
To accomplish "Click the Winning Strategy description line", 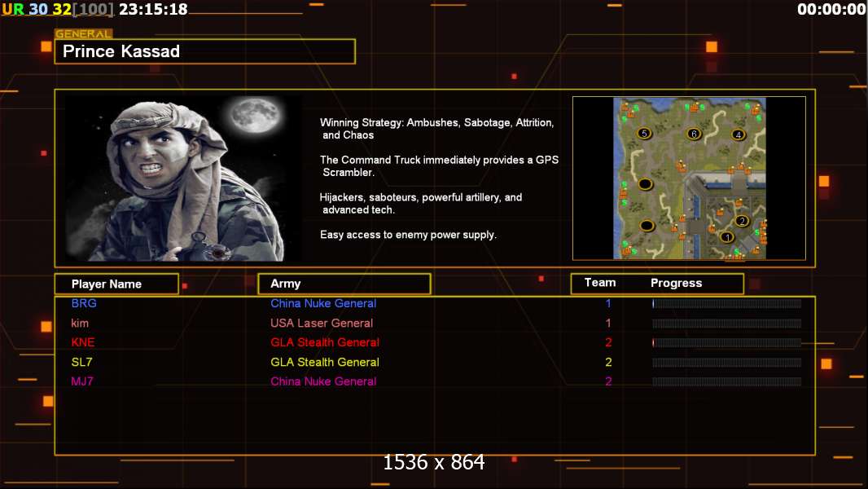I will tap(436, 129).
